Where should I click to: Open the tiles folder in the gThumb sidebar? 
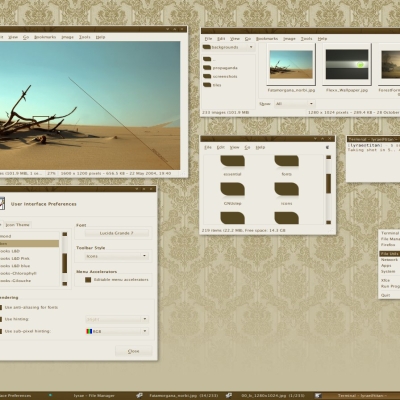212,85
